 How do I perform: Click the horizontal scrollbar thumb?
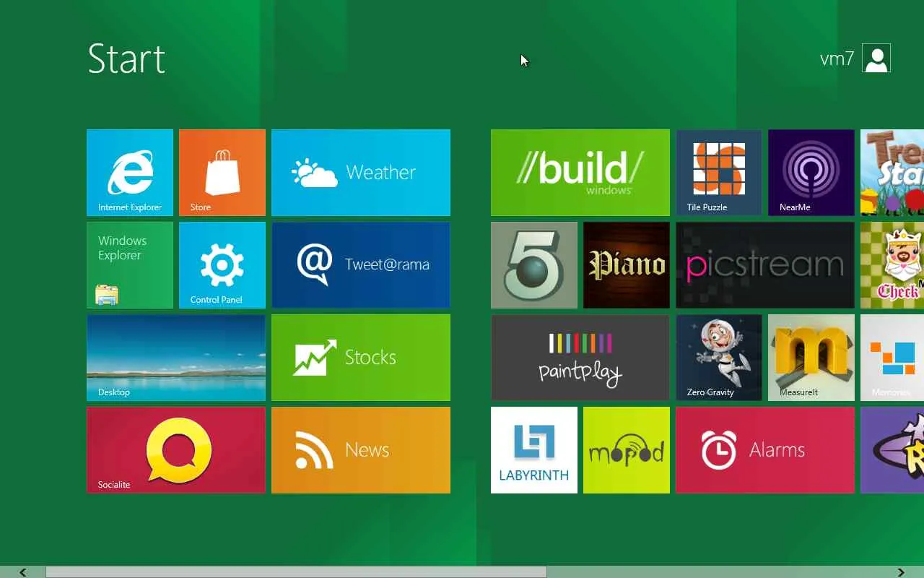pyautogui.click(x=296, y=572)
